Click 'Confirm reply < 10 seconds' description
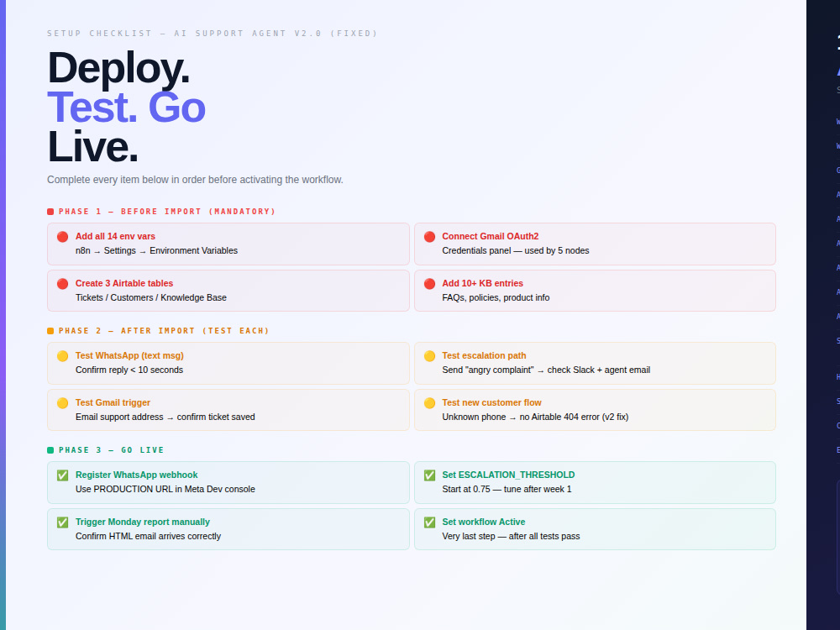 point(129,370)
